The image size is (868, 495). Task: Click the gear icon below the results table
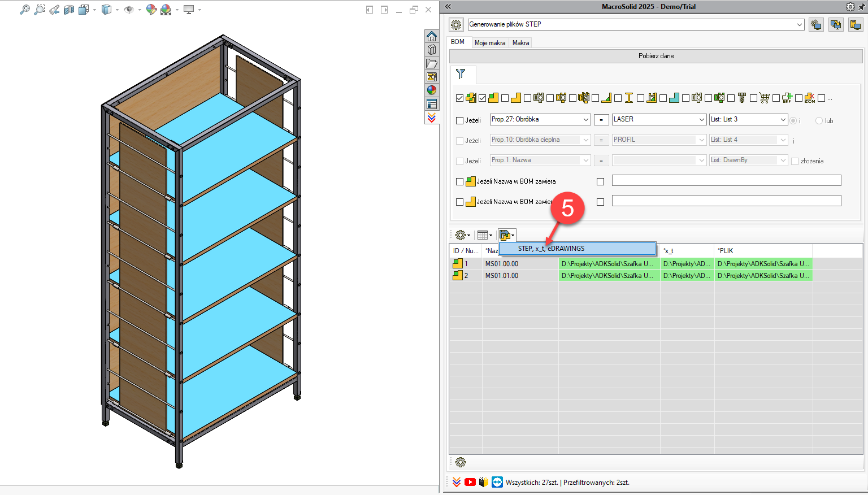[461, 462]
